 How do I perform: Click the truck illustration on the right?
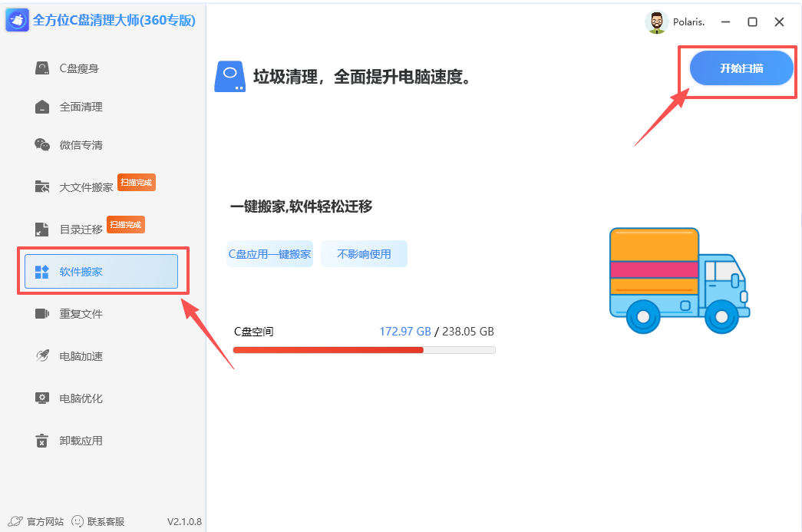679,280
